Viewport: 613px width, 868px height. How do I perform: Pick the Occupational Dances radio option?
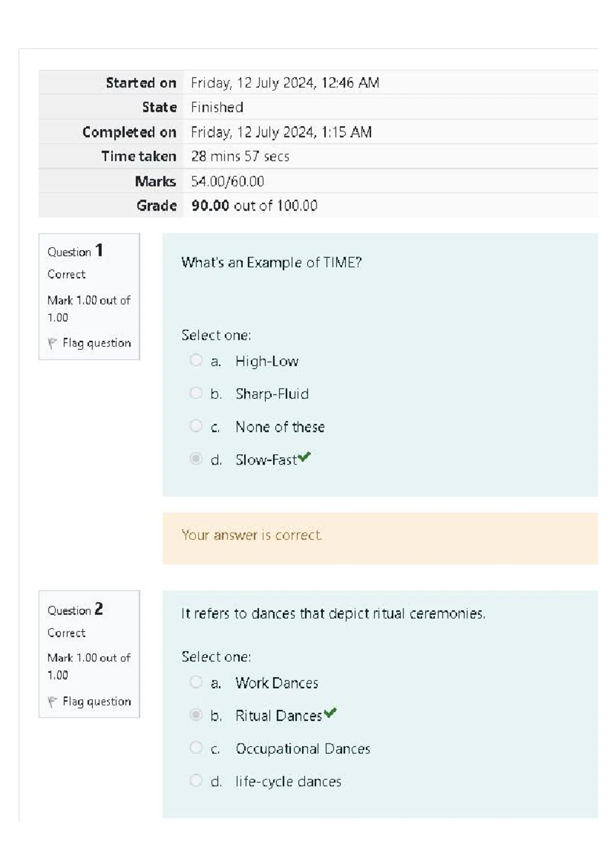196,747
